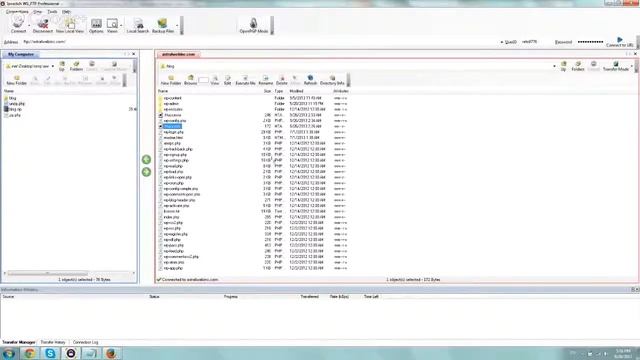Expand the Transfer Mode dropdown arrow
The image size is (640, 360).
pos(631,66)
